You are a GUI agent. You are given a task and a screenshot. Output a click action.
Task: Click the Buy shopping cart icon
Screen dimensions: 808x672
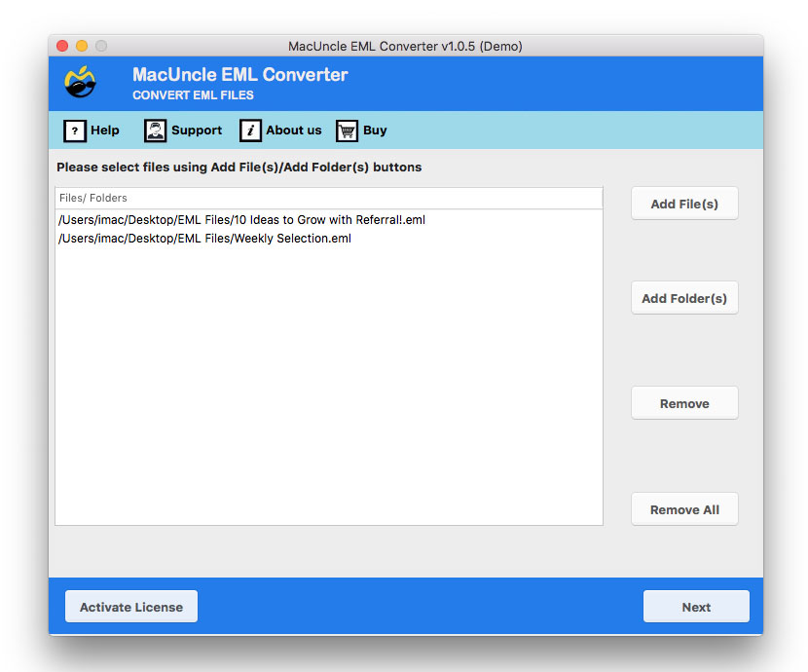click(346, 131)
